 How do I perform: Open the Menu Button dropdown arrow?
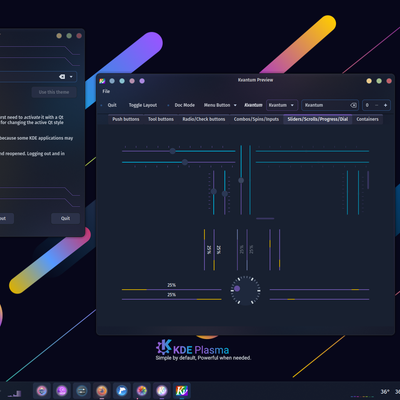(235, 105)
